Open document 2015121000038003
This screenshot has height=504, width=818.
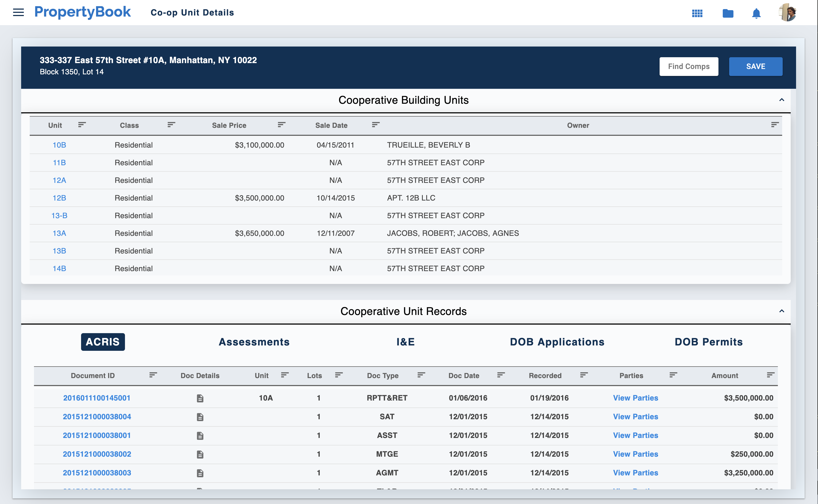coord(97,473)
